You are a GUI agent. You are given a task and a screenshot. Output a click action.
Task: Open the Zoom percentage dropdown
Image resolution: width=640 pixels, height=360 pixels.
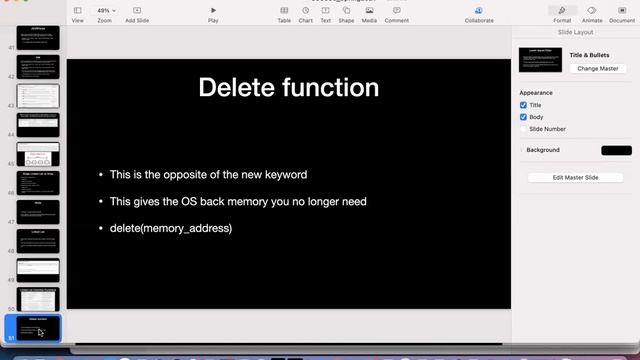[x=106, y=11]
